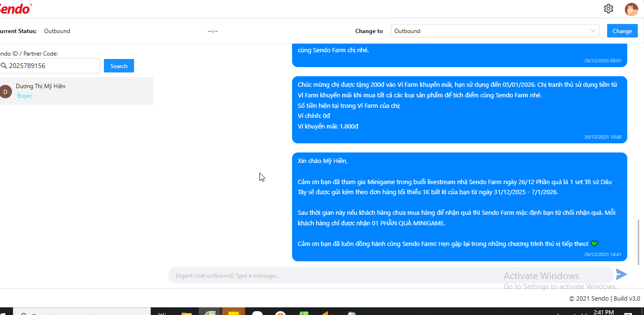Click the chat window vertical scrollbar

638,242
